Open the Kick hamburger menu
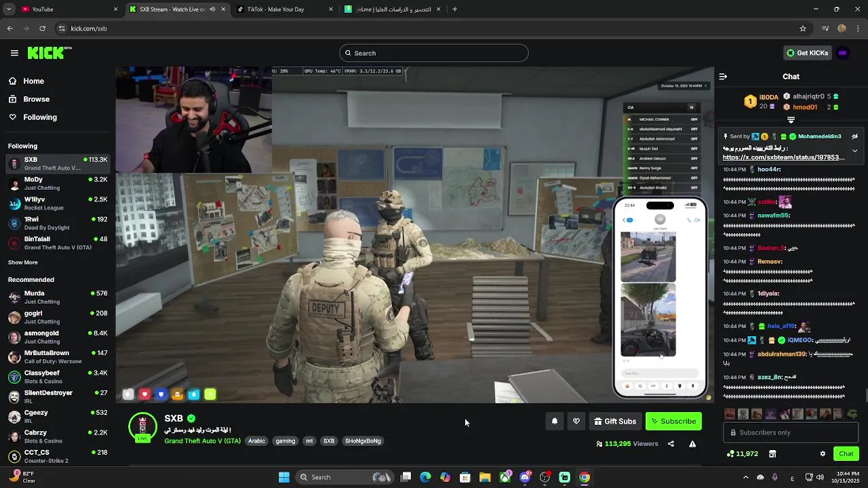This screenshot has height=488, width=868. pyautogui.click(x=14, y=53)
